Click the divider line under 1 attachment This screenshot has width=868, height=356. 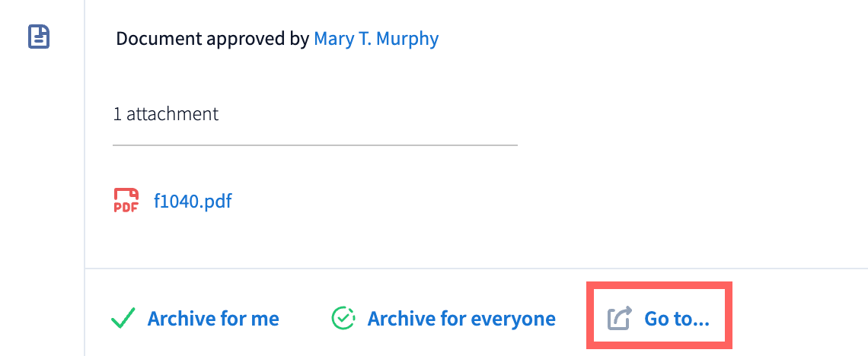pyautogui.click(x=314, y=145)
